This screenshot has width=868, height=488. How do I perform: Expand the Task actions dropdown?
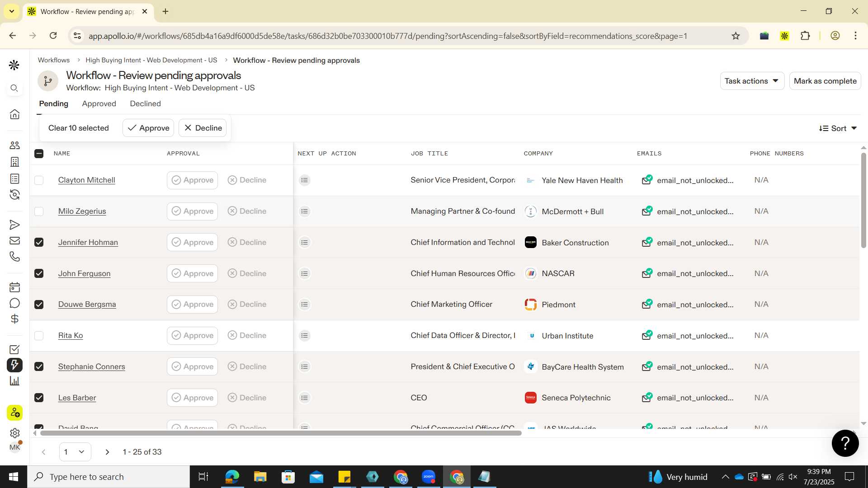[x=752, y=81]
